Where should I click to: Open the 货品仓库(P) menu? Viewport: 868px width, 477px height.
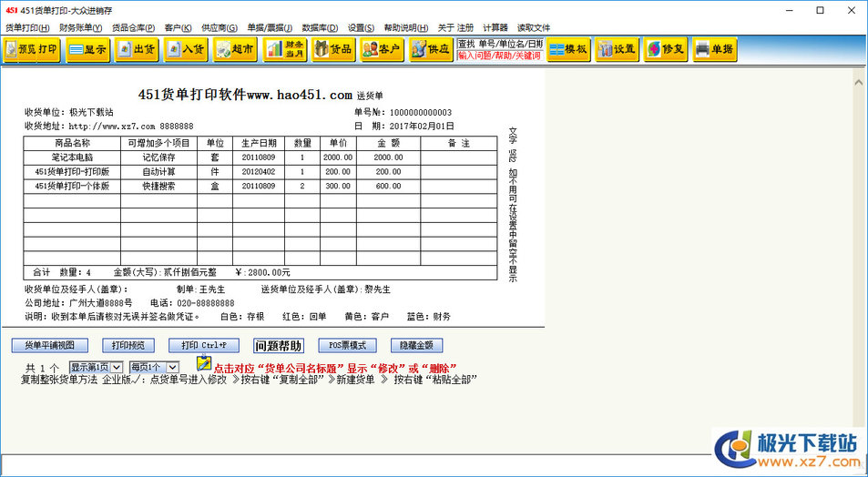pos(133,27)
